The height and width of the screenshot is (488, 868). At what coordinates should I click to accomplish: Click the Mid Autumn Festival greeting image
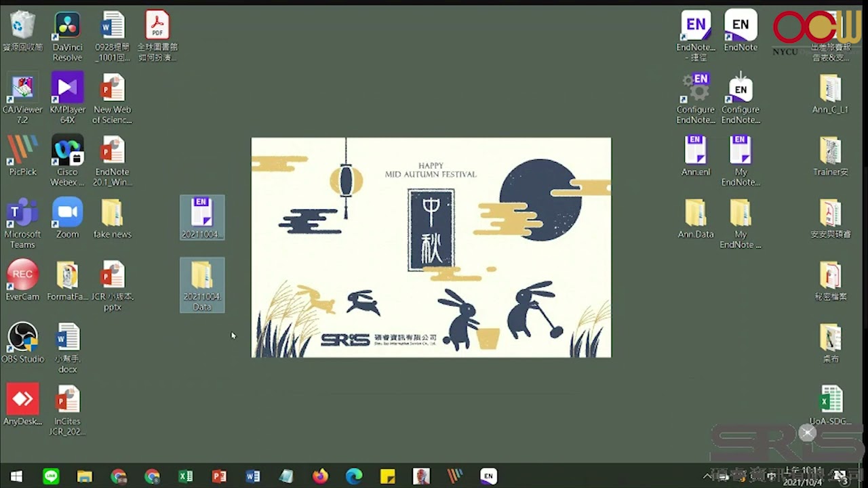(431, 247)
